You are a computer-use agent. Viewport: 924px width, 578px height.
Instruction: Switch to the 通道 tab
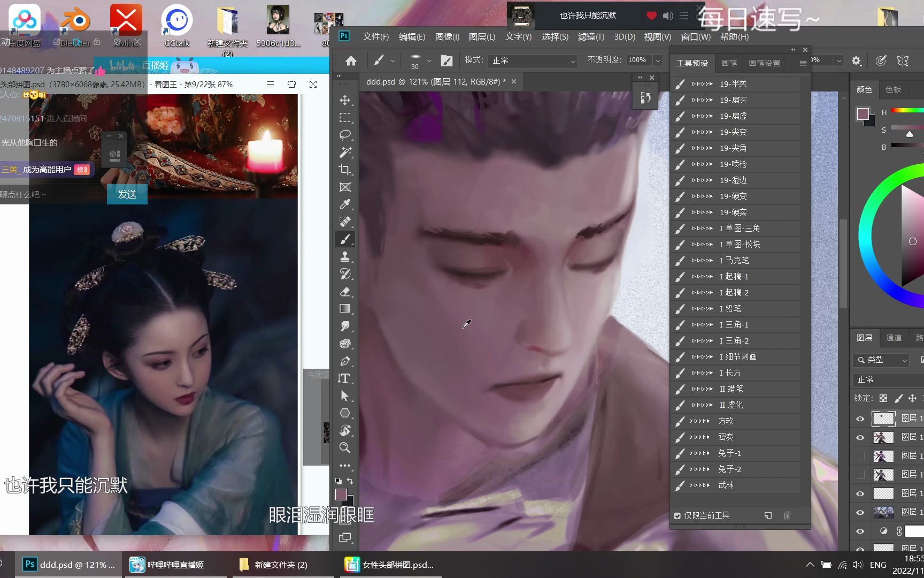coord(894,338)
